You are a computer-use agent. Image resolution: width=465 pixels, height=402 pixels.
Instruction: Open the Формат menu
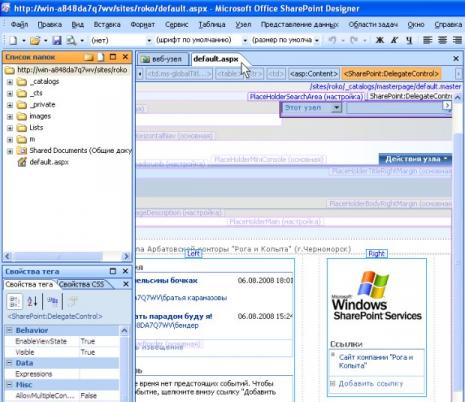point(143,24)
